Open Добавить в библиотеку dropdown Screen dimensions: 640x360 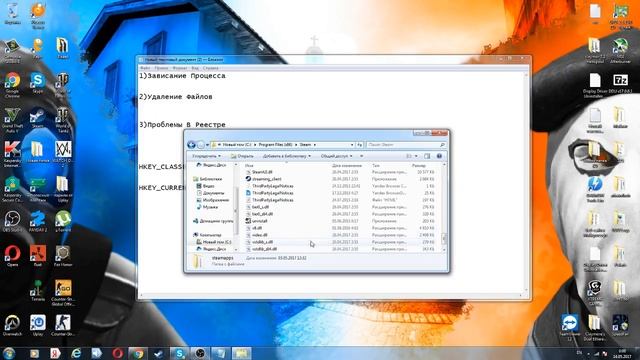point(287,156)
